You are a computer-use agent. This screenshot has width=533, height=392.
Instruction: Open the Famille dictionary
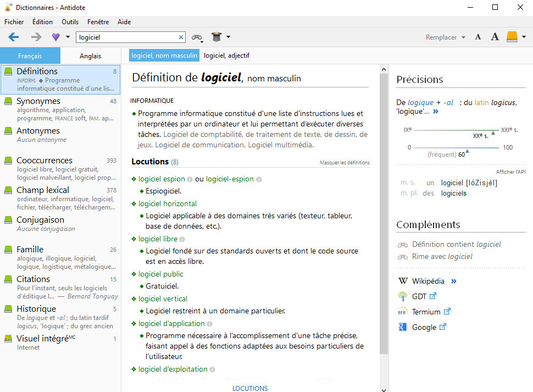(x=60, y=258)
